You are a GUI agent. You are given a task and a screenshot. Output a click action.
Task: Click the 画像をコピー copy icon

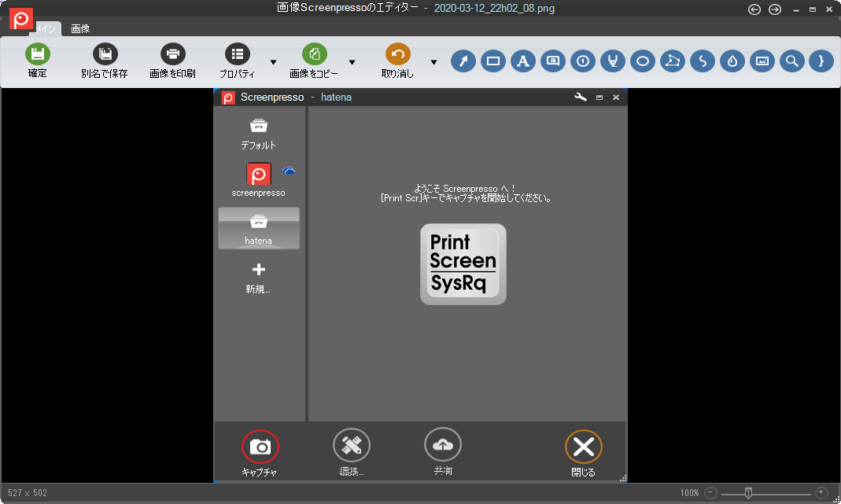(x=315, y=53)
